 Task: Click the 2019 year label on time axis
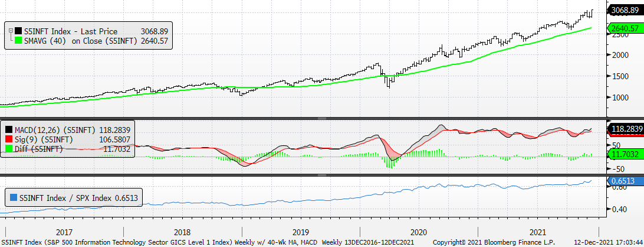pos(301,232)
